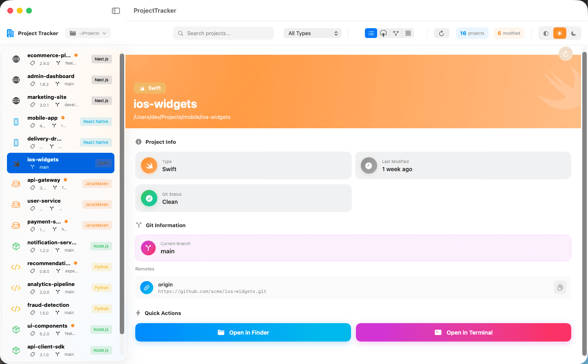This screenshot has width=588, height=364.
Task: Toggle the sidebar panel icon
Action: (x=116, y=11)
